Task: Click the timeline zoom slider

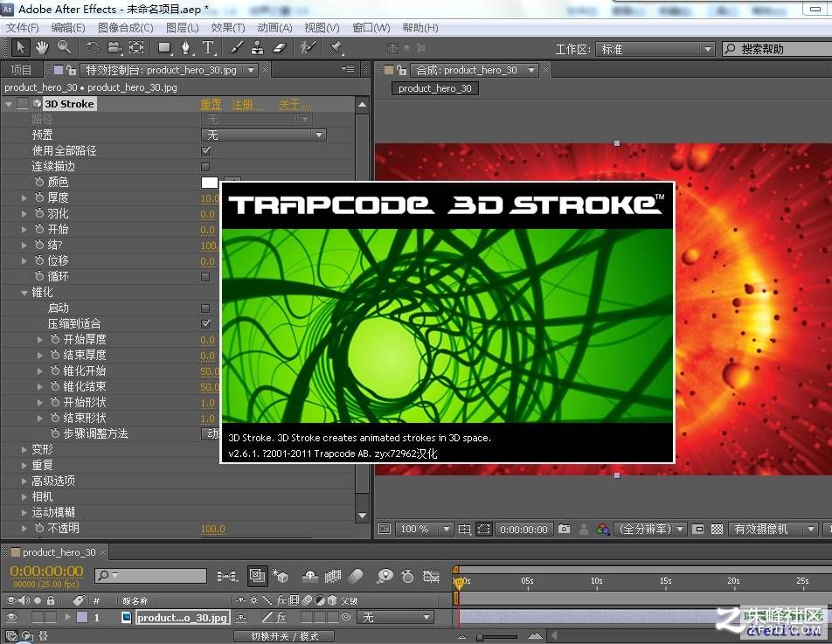Action: pos(498,636)
